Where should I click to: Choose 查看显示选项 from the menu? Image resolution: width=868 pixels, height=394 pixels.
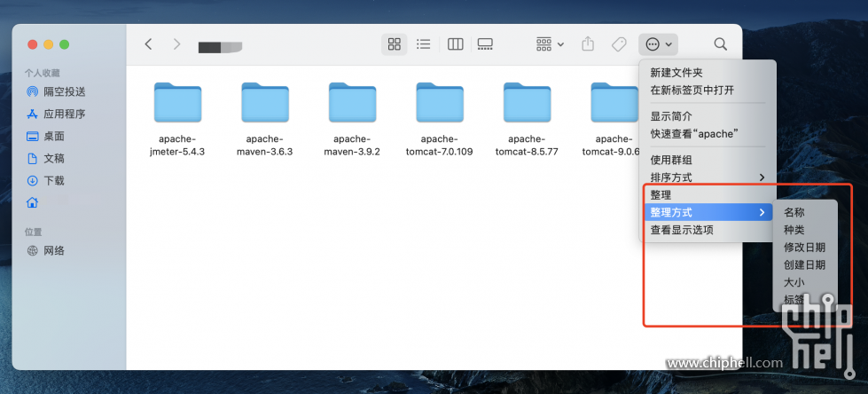click(708, 230)
